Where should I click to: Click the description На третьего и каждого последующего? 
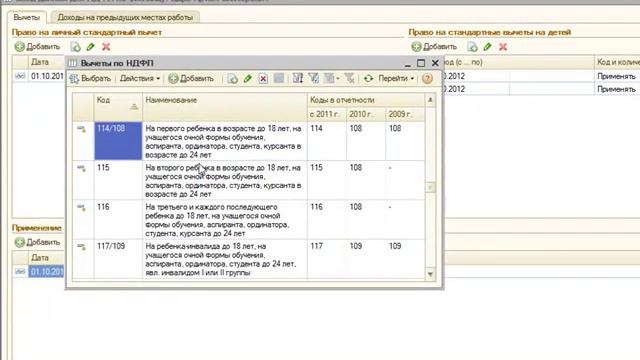pos(218,220)
